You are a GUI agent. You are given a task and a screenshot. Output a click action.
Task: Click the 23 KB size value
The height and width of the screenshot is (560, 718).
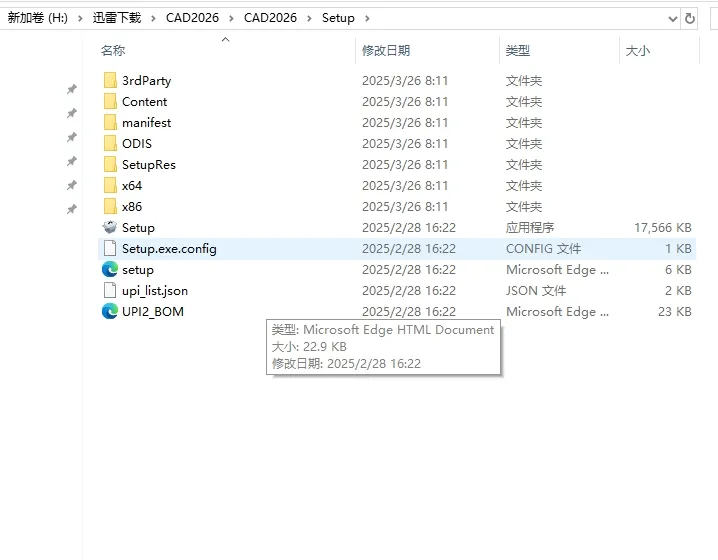click(x=674, y=312)
